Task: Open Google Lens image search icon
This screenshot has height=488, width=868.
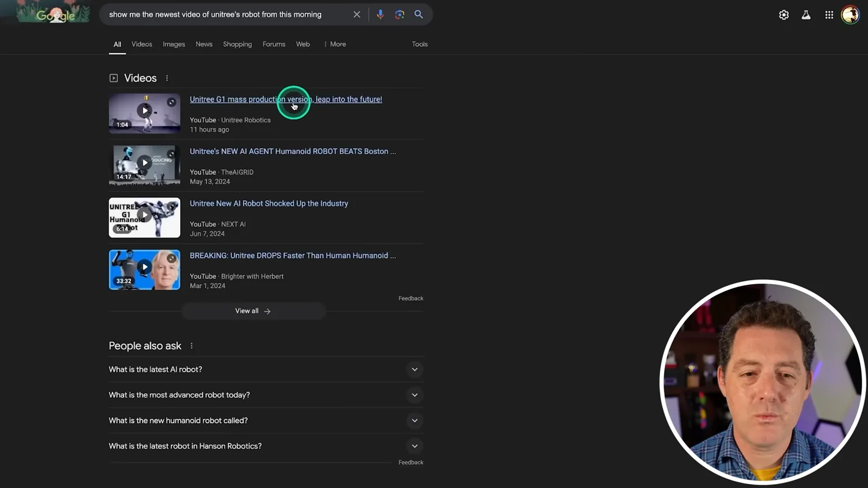Action: [x=400, y=15]
